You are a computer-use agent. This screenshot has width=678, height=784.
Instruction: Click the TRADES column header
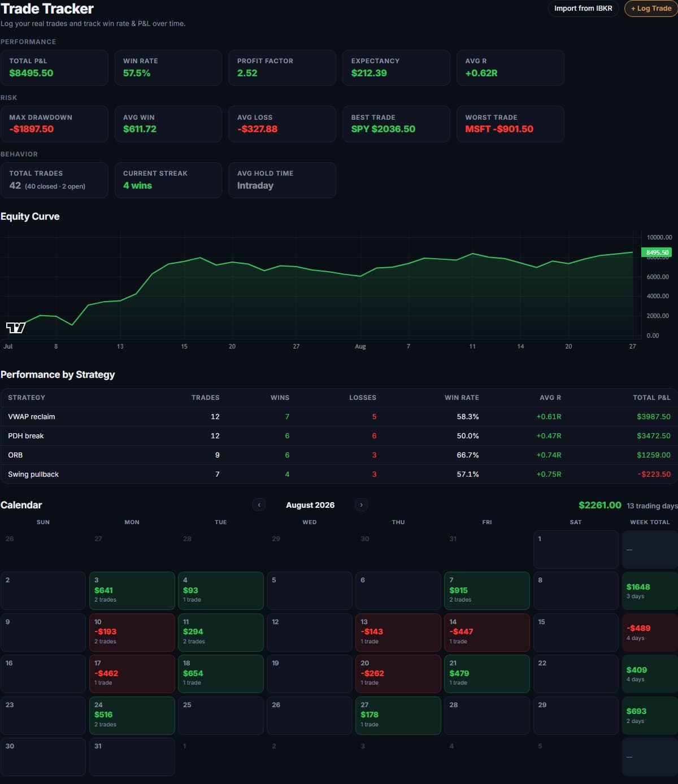pyautogui.click(x=206, y=398)
